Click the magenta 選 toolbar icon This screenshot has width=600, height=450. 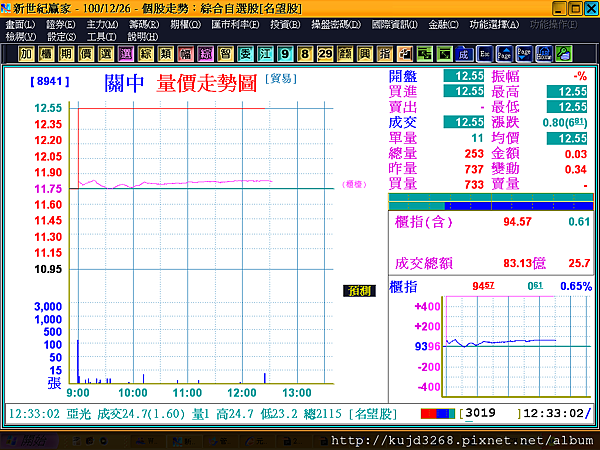point(126,54)
